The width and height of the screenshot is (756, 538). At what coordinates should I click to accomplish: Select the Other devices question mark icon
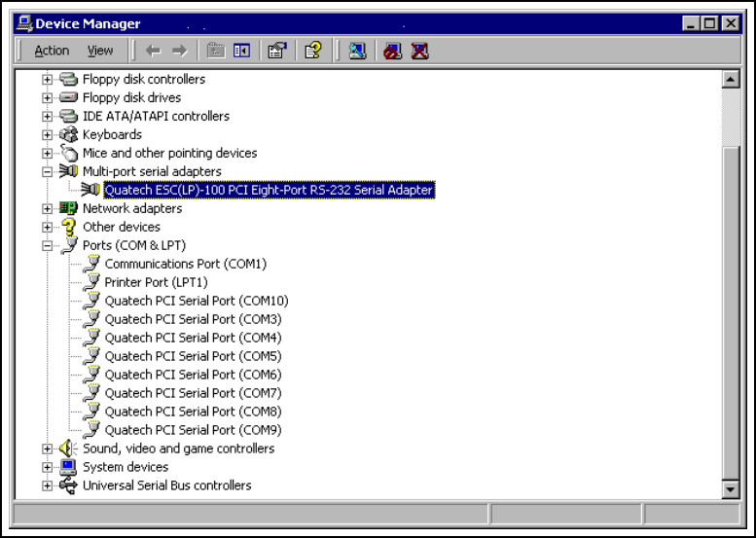tap(68, 227)
